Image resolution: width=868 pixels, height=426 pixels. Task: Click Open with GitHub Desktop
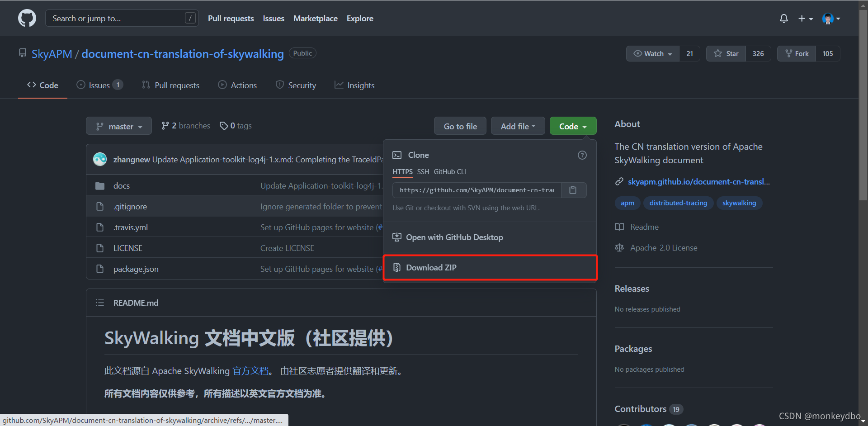click(490, 237)
